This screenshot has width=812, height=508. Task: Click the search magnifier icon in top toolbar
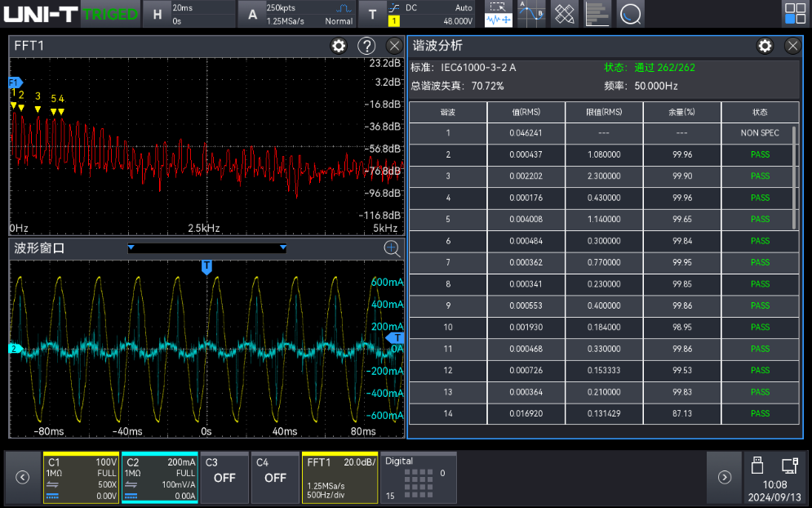[630, 13]
